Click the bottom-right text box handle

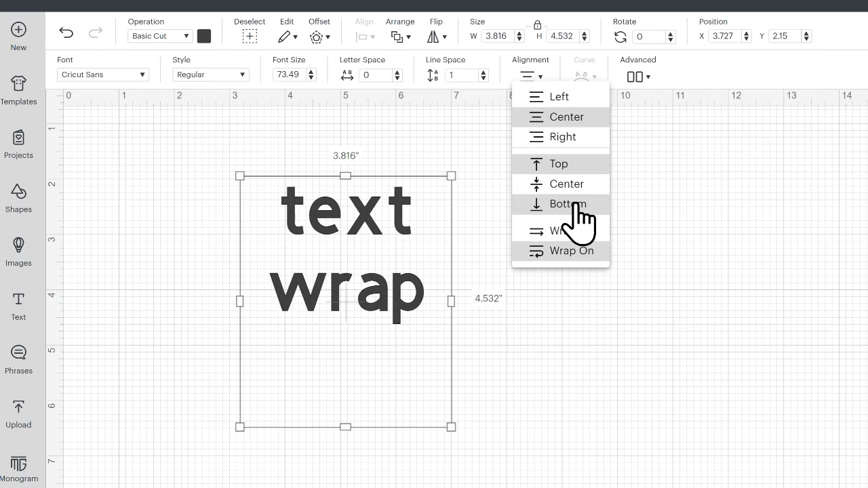452,427
